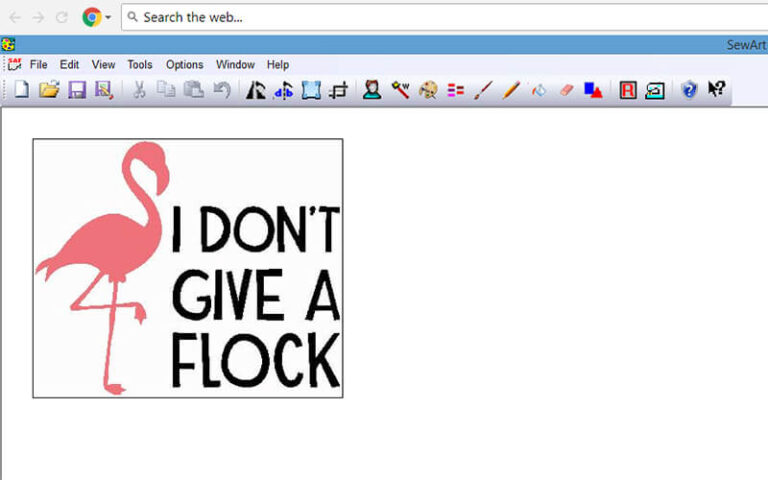Screen dimensions: 768x480
Task: Select the paintbrush tool
Action: point(483,90)
